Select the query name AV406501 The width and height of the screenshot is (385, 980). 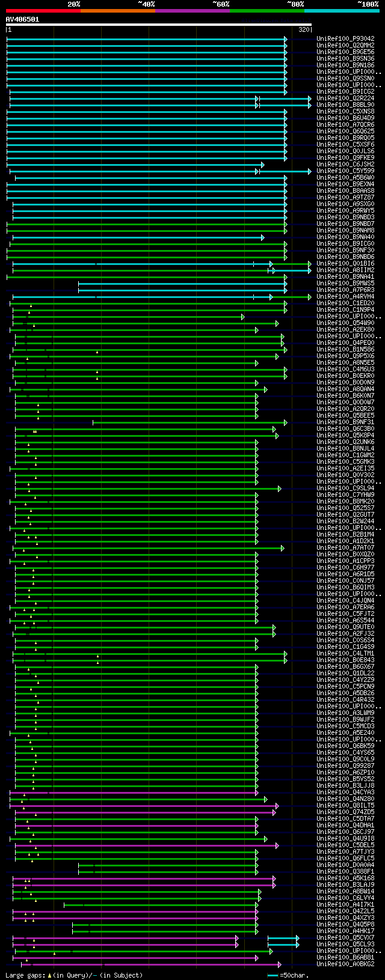[x=22, y=19]
